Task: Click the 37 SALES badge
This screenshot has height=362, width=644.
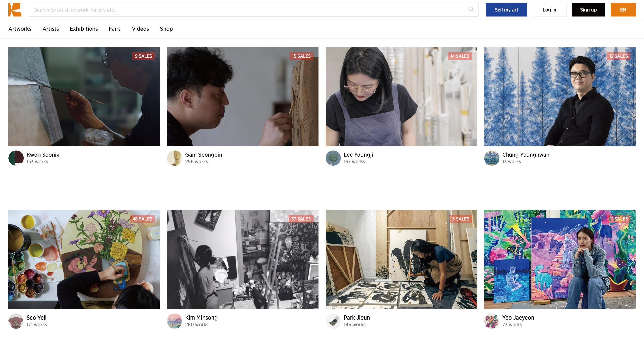Action: click(301, 219)
